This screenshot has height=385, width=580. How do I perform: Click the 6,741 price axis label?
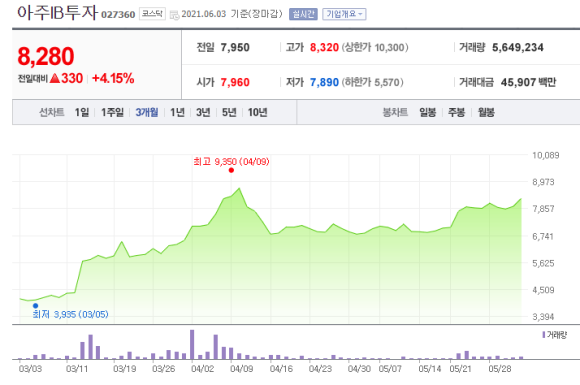point(543,236)
